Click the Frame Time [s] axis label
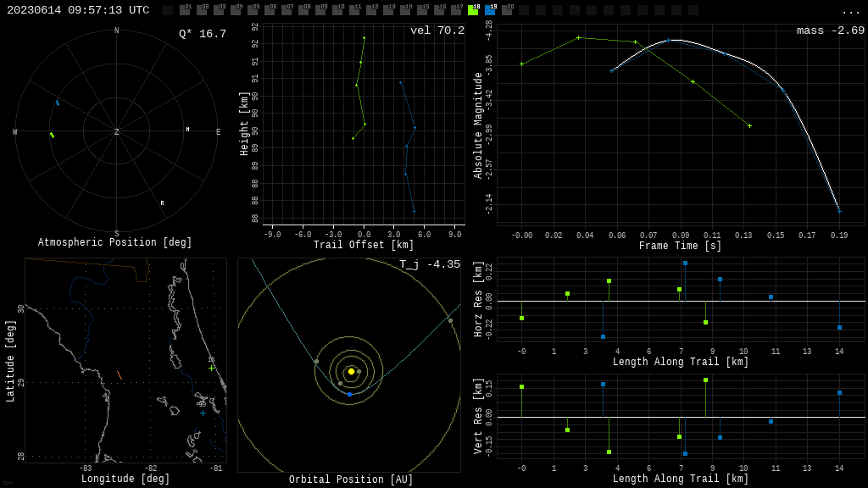Viewport: 868px width, 488px height. pyautogui.click(x=681, y=246)
